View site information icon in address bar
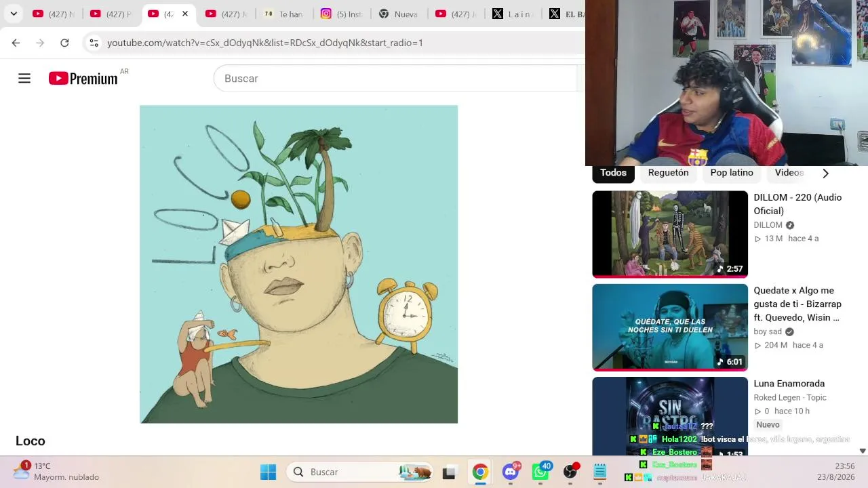Viewport: 868px width, 488px height. click(x=94, y=43)
